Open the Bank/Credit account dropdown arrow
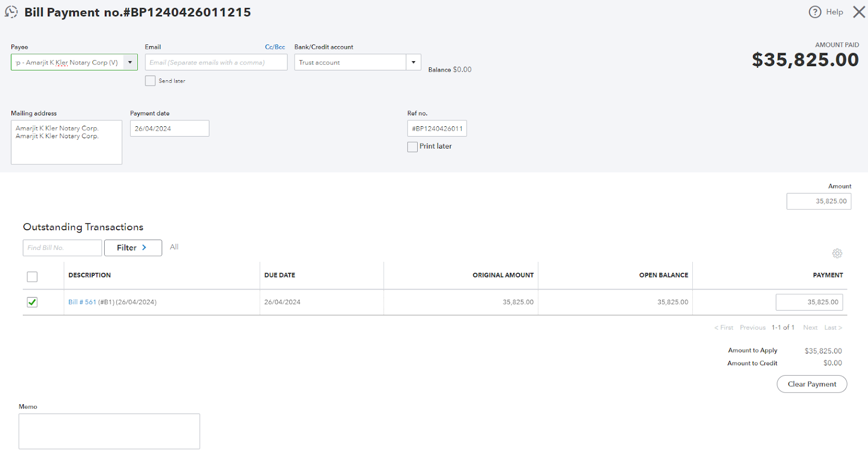This screenshot has height=458, width=868. coord(413,62)
